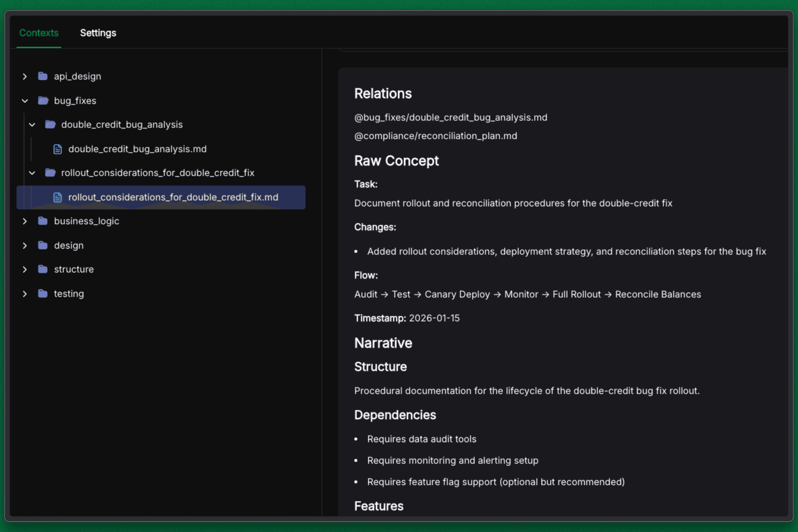Click the testing folder icon
The width and height of the screenshot is (798, 532).
[42, 294]
